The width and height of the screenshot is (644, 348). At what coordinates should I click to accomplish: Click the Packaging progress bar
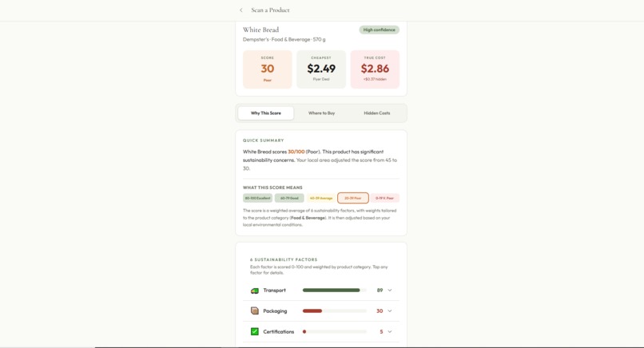(x=334, y=310)
